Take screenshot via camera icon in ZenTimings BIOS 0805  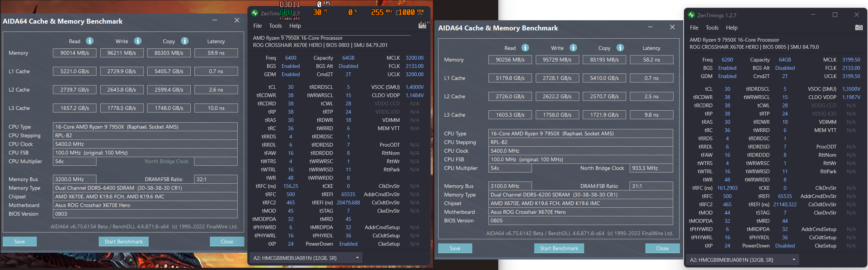(x=859, y=27)
